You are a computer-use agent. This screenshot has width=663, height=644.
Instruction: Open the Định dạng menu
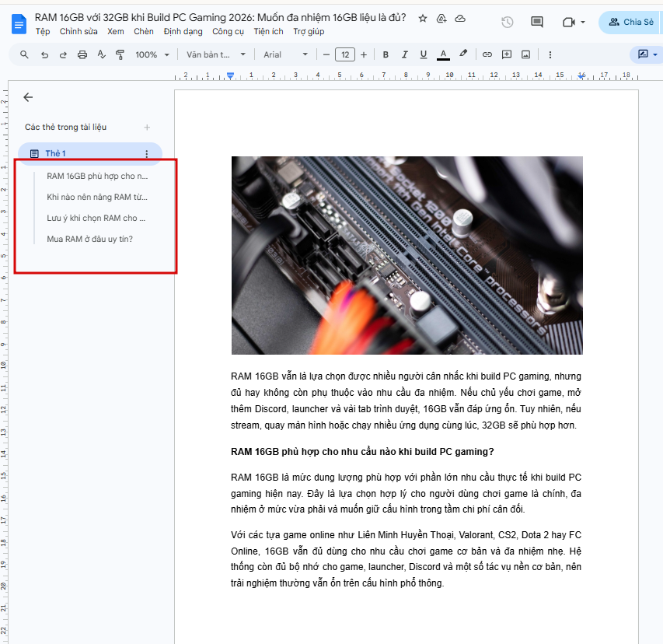point(183,31)
